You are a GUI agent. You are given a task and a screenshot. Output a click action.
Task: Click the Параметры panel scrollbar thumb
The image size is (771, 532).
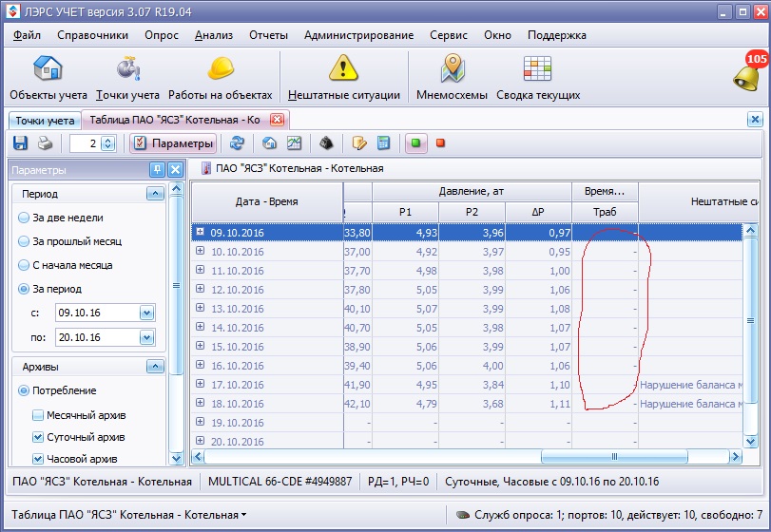[x=176, y=285]
